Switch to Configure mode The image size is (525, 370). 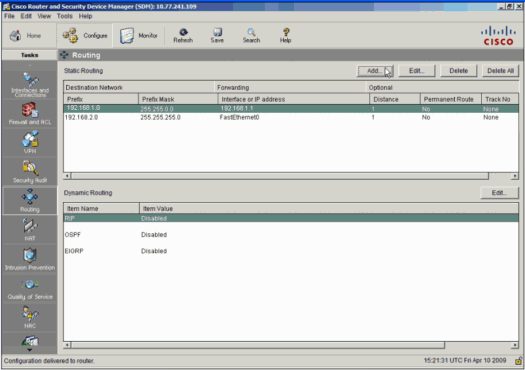click(85, 35)
